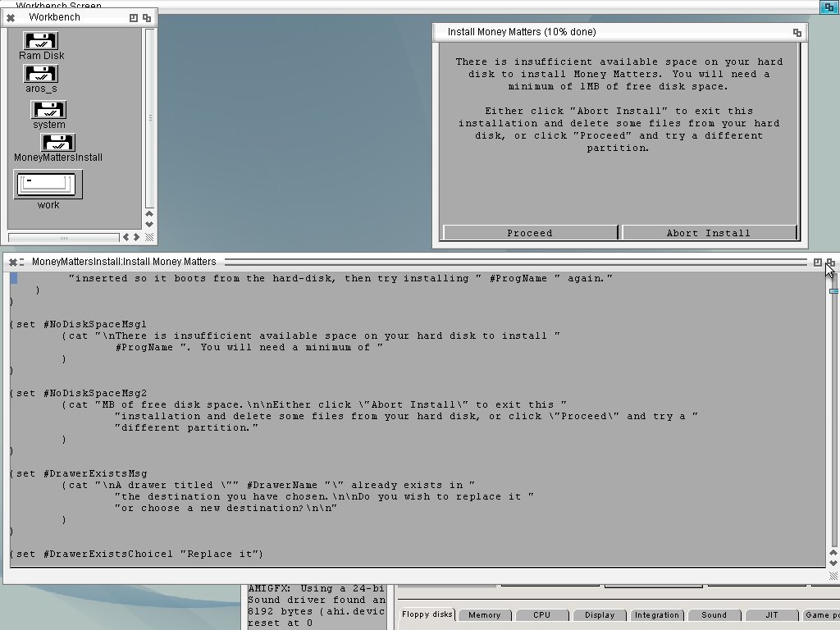Screen dimensions: 840x630
Task: Click the '#ProgName ". You will need' line
Action: pyautogui.click(x=249, y=347)
